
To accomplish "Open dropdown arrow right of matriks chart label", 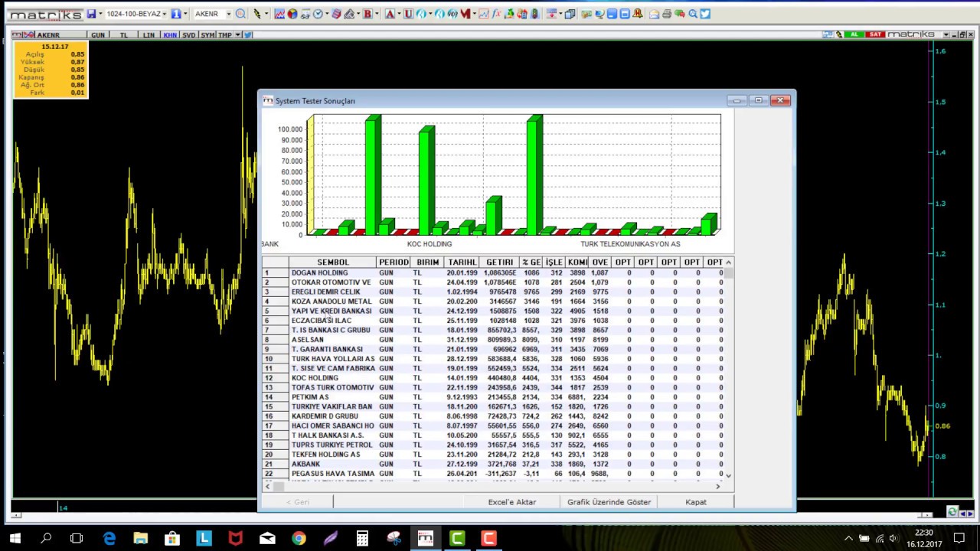I will click(946, 34).
